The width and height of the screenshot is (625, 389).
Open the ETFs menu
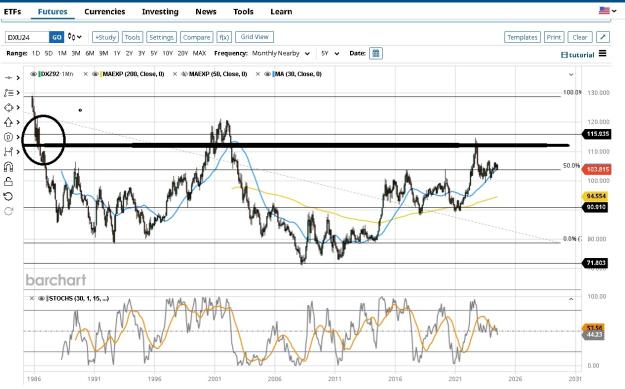12,12
